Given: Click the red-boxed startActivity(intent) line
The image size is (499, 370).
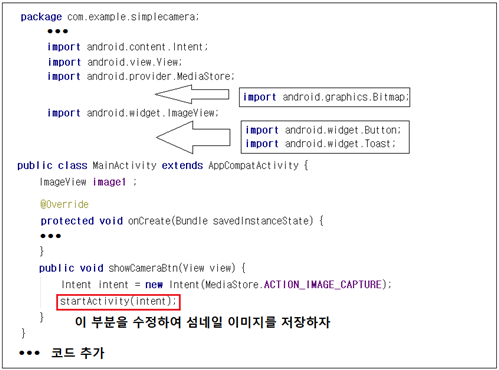Looking at the screenshot, I should tap(118, 302).
